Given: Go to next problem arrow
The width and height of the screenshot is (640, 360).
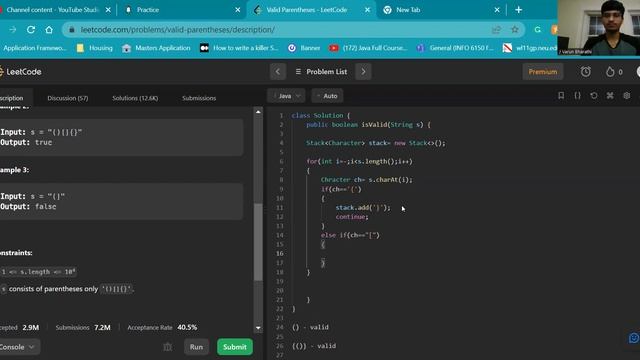Looking at the screenshot, I should (x=363, y=72).
